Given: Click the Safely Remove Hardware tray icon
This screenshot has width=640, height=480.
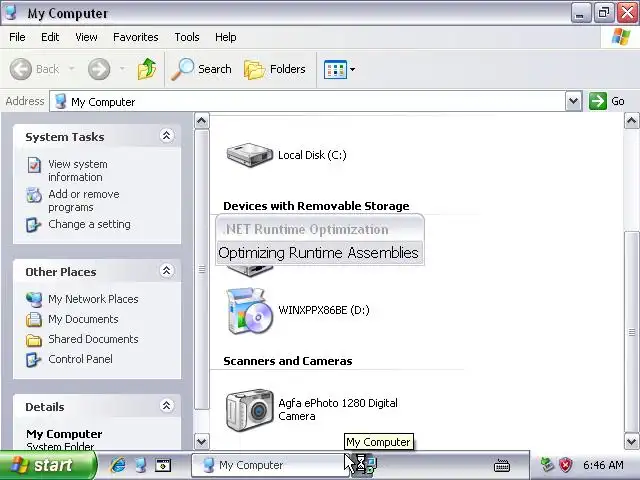Looking at the screenshot, I should [x=547, y=464].
